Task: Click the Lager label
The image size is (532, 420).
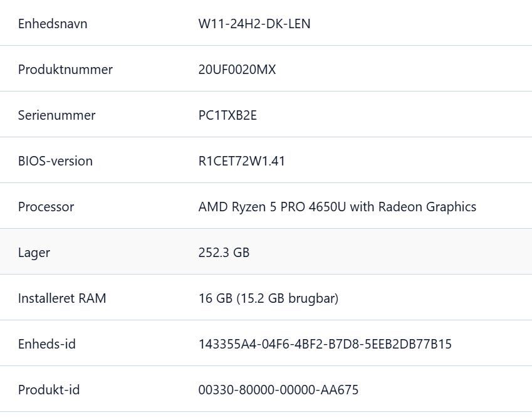Action: coord(34,253)
